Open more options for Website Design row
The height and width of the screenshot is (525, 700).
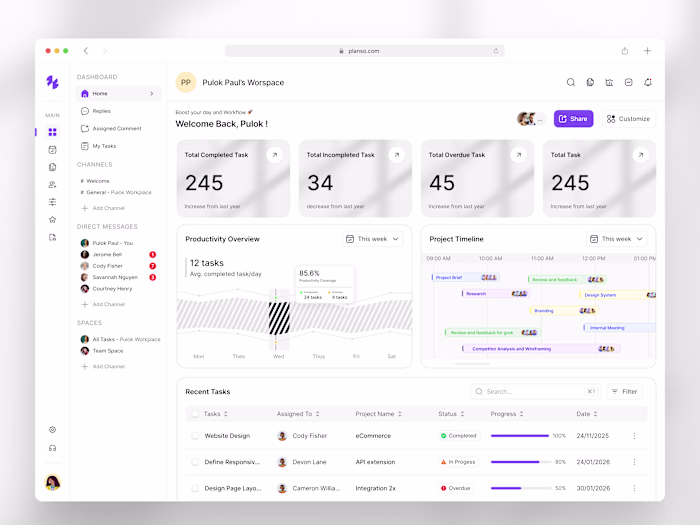tap(634, 436)
